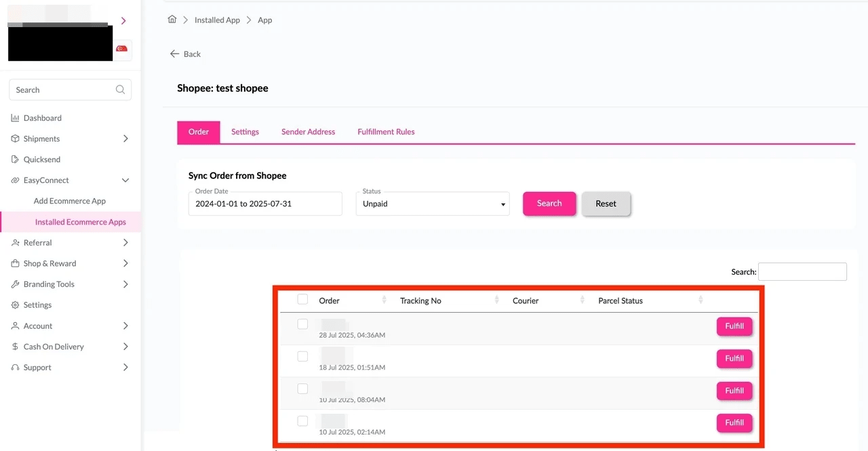
Task: Collapse the EasyConnect sidebar section
Action: point(125,180)
